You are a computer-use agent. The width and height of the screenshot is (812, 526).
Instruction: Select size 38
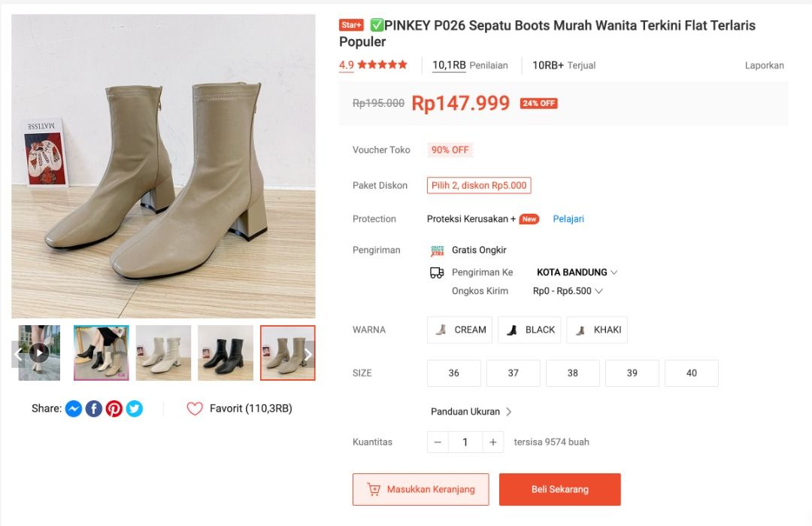pyautogui.click(x=573, y=373)
